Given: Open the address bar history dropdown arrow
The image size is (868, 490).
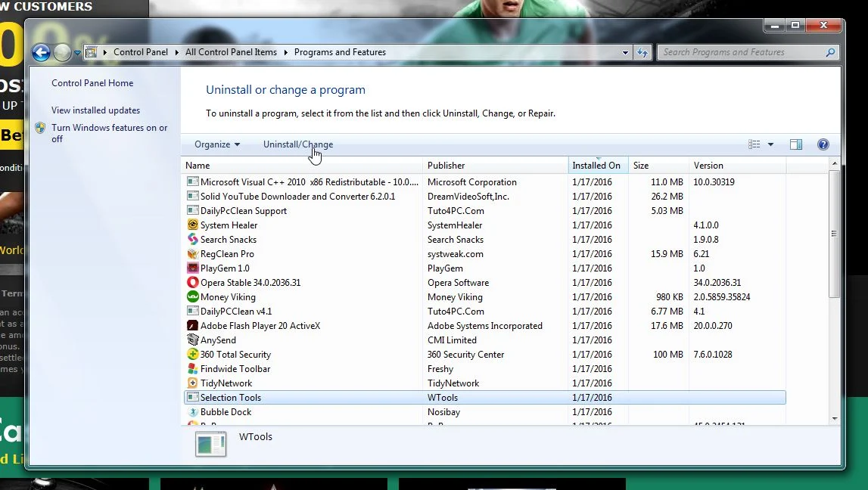Looking at the screenshot, I should (626, 52).
